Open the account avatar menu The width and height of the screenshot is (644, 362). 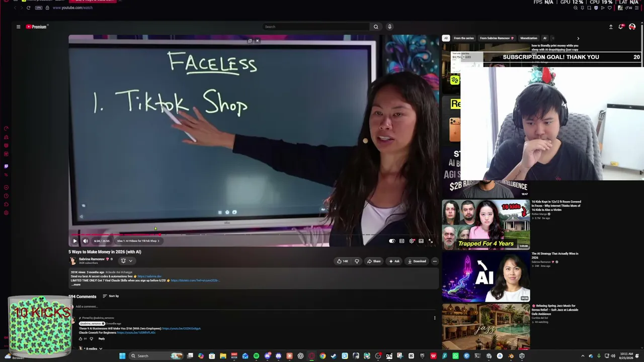pyautogui.click(x=632, y=27)
